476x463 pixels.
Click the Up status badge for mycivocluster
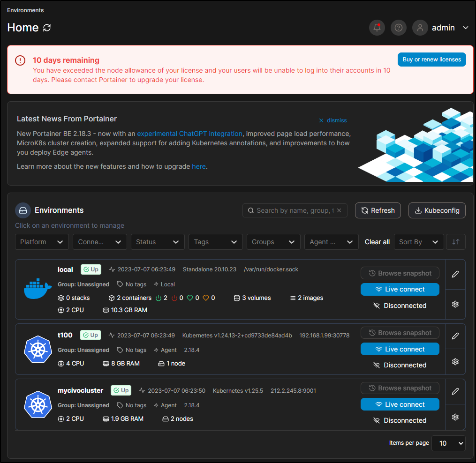pyautogui.click(x=121, y=390)
